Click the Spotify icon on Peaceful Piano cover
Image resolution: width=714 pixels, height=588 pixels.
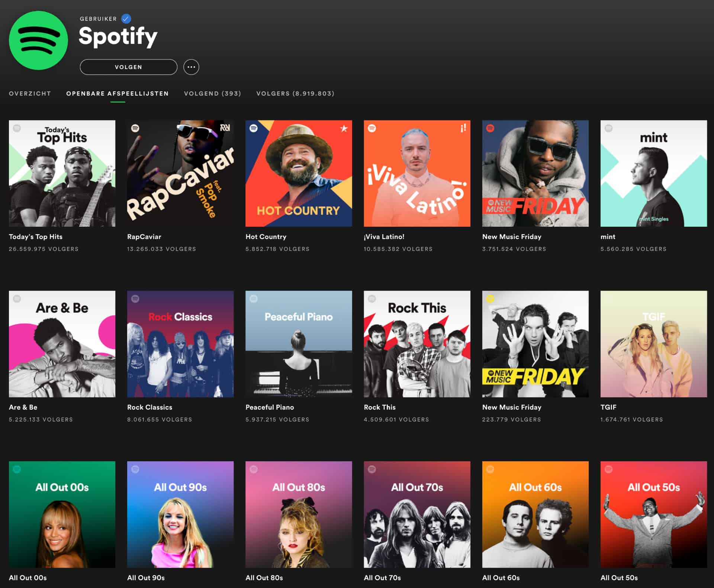[253, 299]
